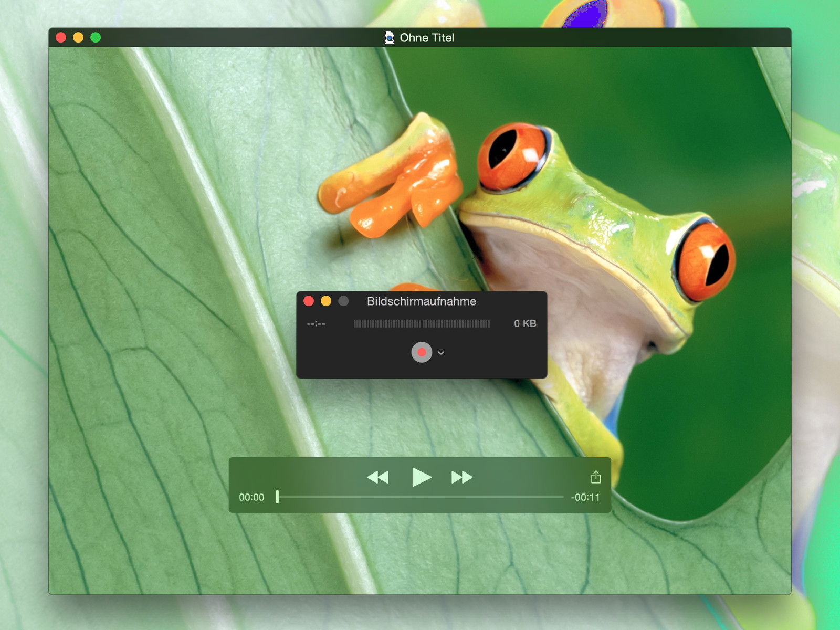Click the playback timeline scrubber

[x=420, y=497]
